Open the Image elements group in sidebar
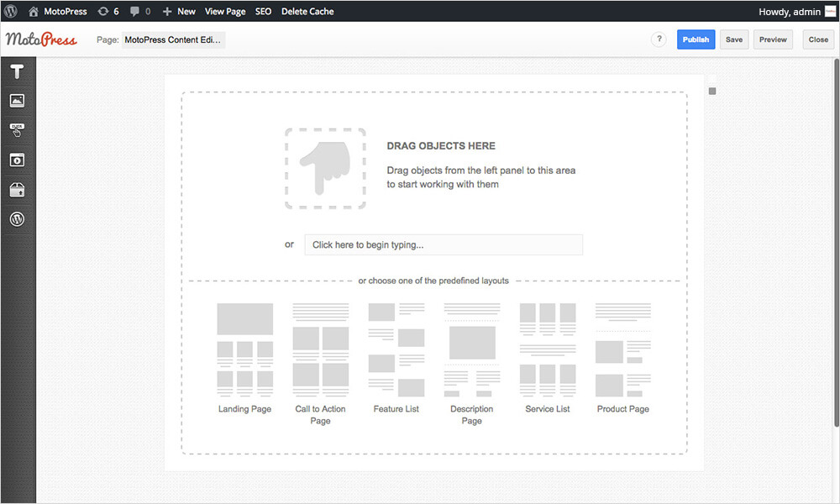The height and width of the screenshot is (504, 840). click(17, 101)
